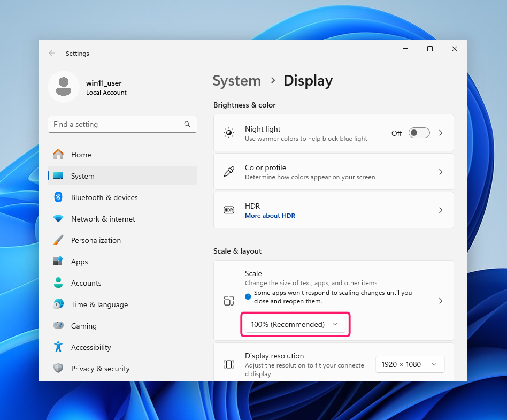Maximize the Settings window

point(430,49)
